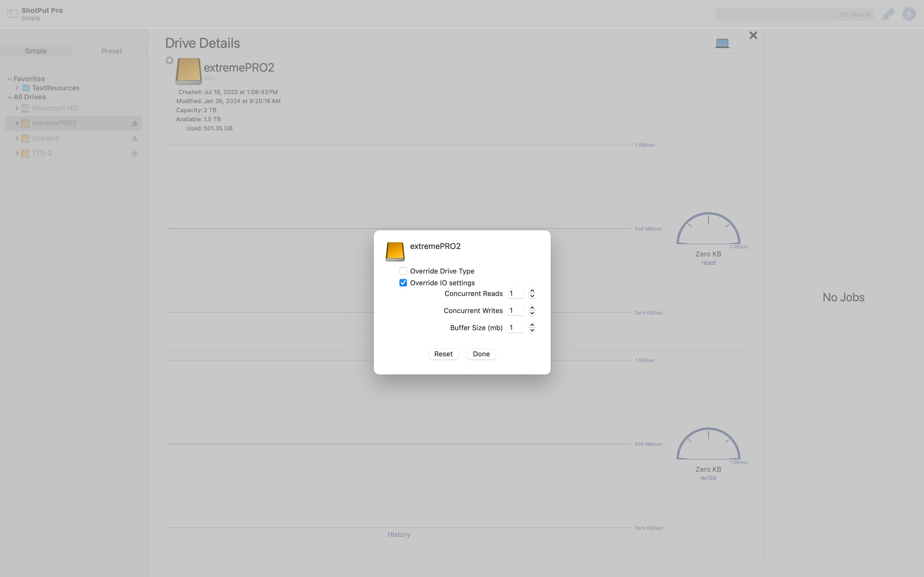
Task: Collapse the All Drives section
Action: pyautogui.click(x=10, y=97)
